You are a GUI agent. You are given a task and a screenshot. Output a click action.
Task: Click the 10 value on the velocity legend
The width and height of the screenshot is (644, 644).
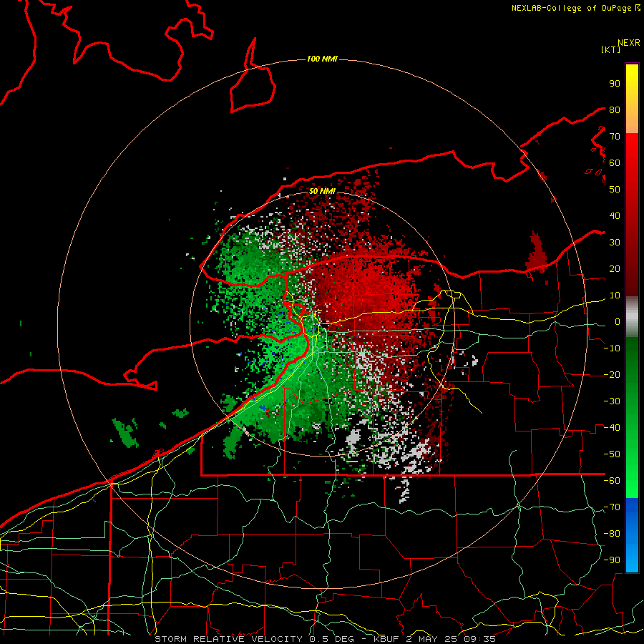pos(615,296)
